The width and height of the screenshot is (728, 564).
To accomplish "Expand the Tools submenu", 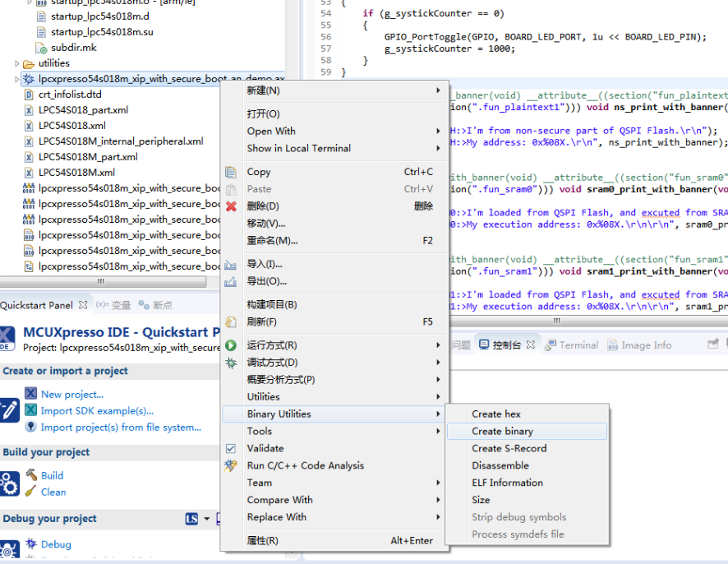I will click(x=343, y=431).
